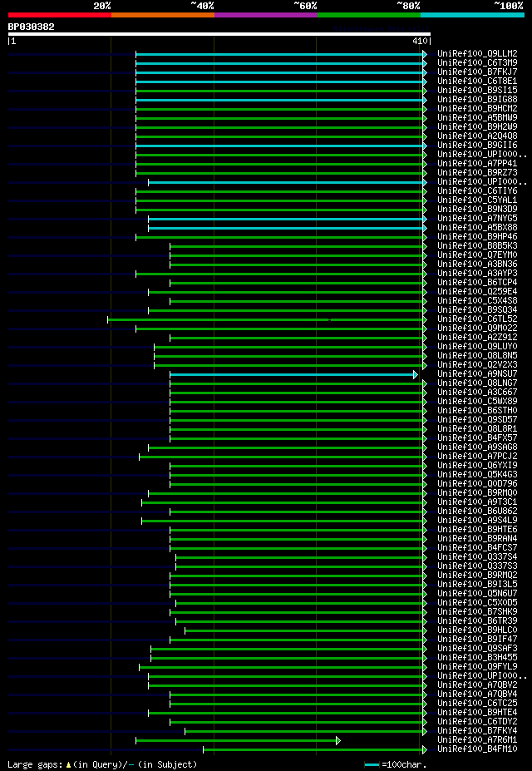Viewport: 532px width, 771px height.
Task: Select label UniRef100_Q9SAF3
Action: coord(477,649)
